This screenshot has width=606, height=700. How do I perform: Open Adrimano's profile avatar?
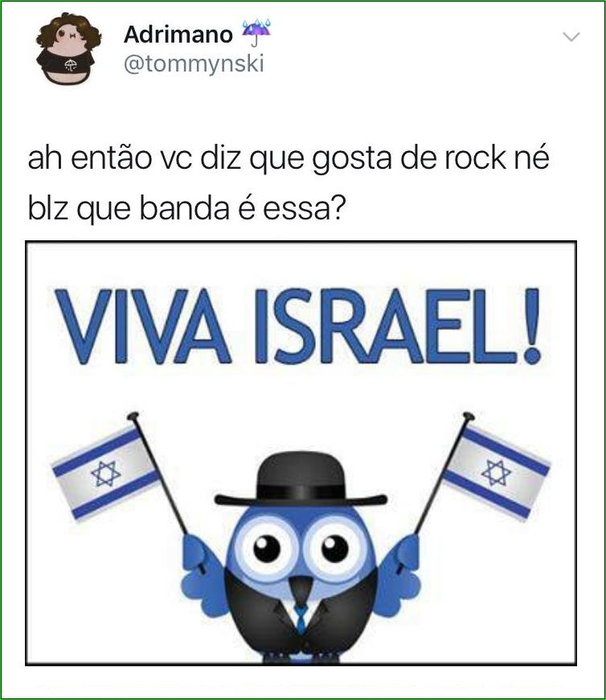pos(69,49)
